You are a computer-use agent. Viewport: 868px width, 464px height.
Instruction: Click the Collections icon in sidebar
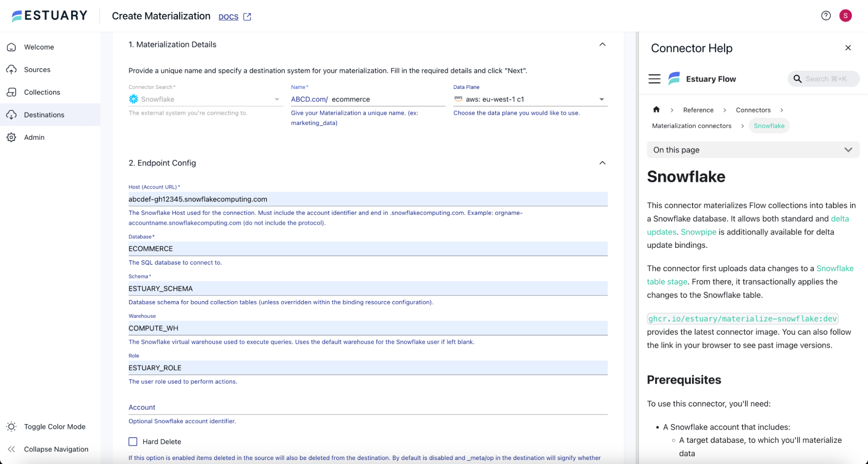pos(12,92)
